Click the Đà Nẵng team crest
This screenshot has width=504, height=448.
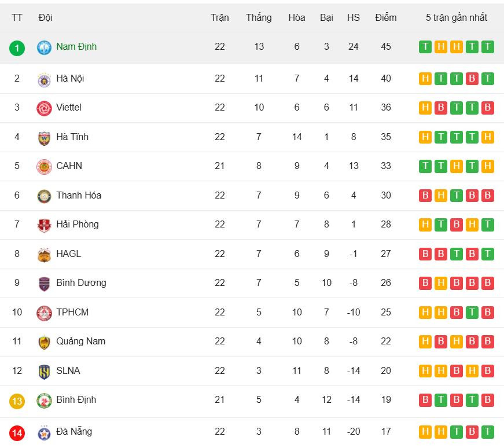pos(44,432)
